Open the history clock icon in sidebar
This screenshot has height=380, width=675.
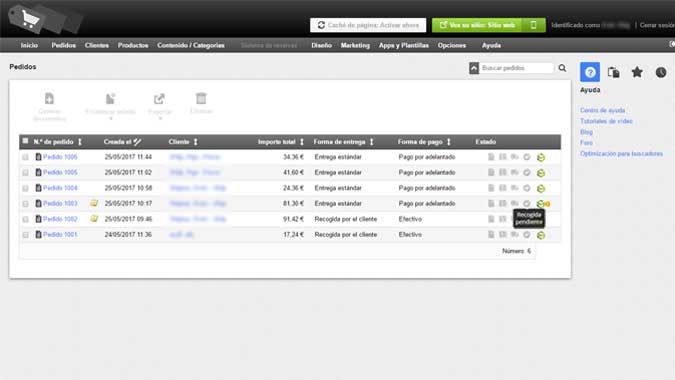click(x=661, y=72)
